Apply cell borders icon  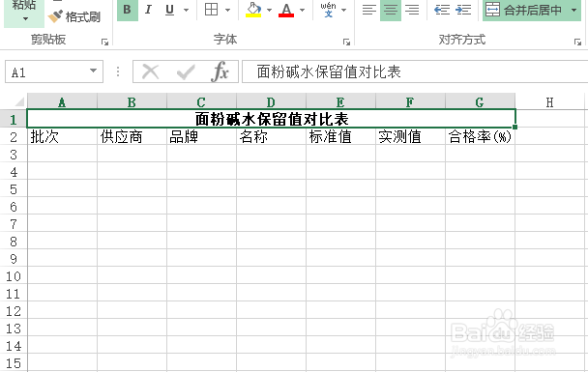click(x=212, y=10)
